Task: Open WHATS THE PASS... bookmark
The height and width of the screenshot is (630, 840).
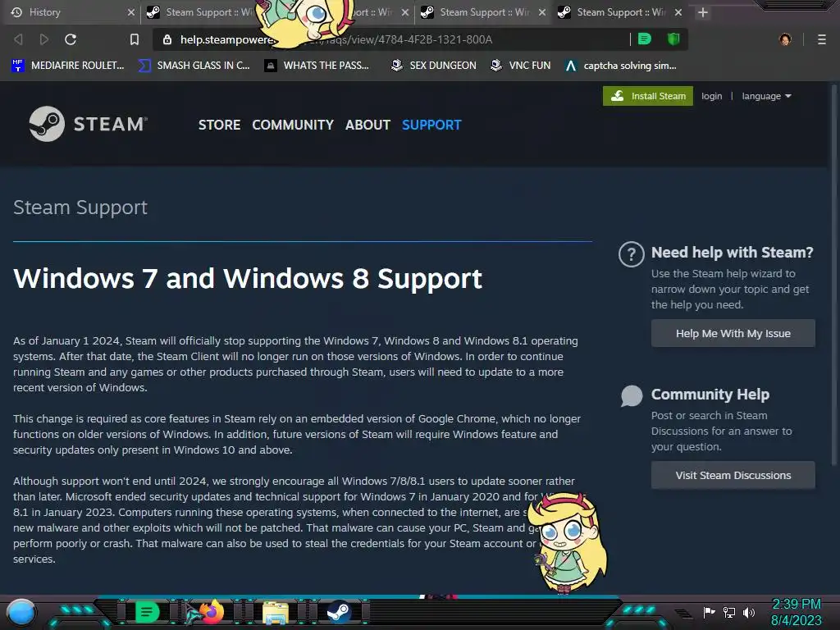Action: point(317,66)
